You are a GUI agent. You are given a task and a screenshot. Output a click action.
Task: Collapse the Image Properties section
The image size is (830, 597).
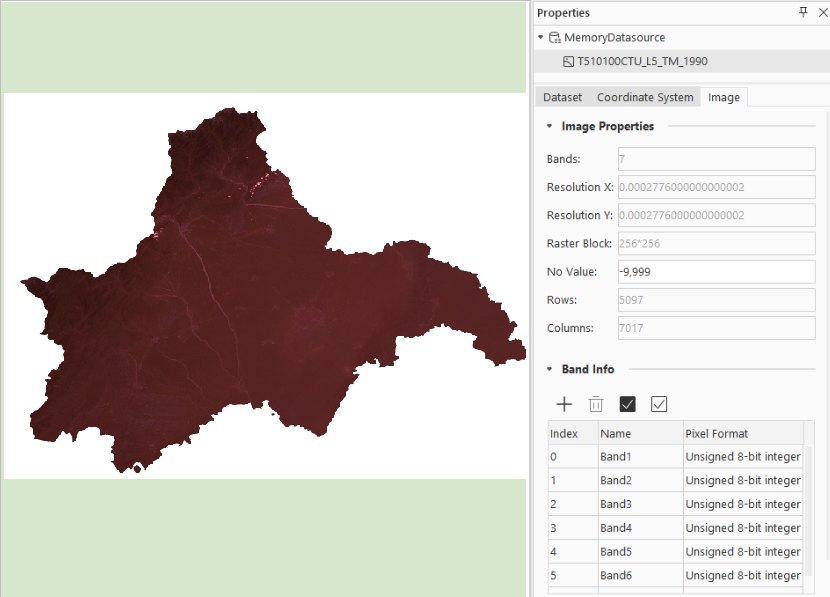[x=549, y=127]
